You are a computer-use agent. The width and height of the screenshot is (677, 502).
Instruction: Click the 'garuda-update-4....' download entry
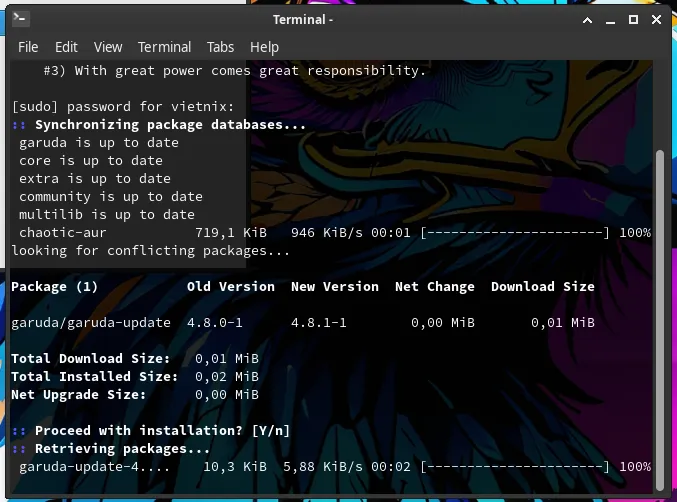click(95, 467)
